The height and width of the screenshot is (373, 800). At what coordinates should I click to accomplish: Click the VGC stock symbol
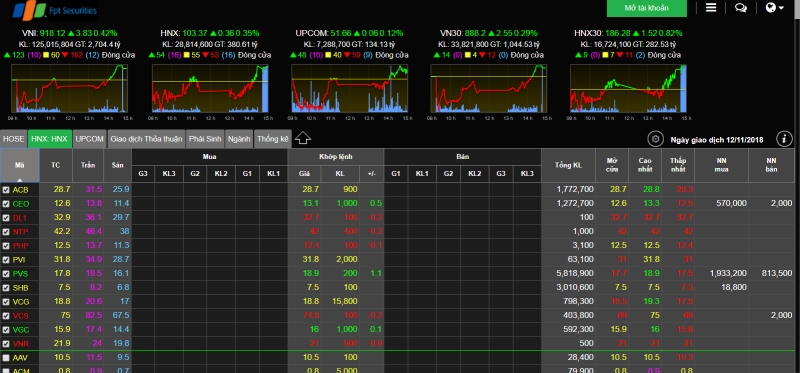click(x=21, y=330)
